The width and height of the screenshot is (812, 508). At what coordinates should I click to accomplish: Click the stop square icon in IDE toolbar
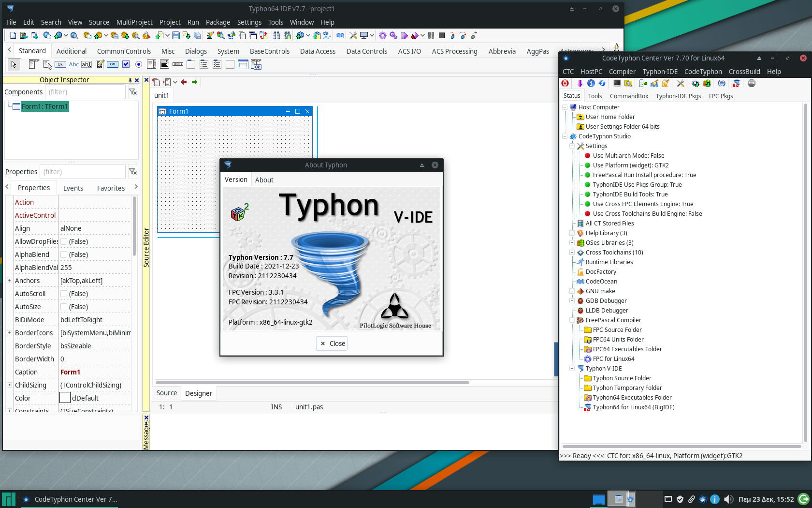click(x=441, y=35)
